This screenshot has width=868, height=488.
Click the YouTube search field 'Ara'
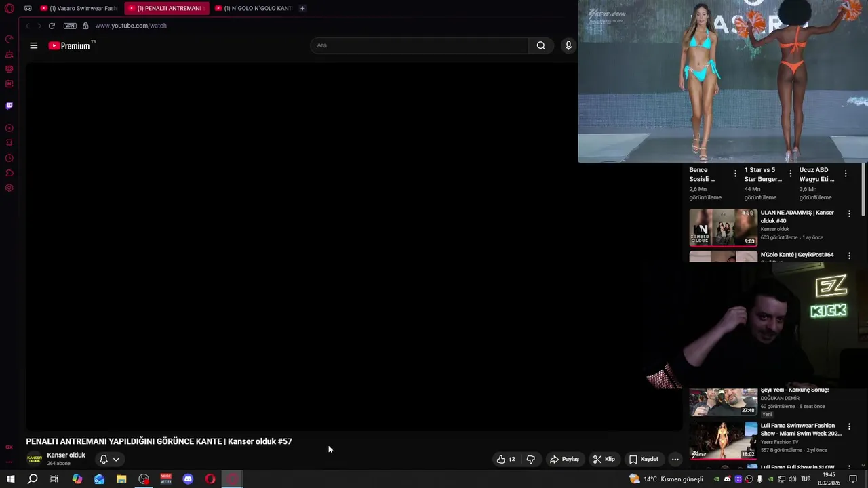419,45
